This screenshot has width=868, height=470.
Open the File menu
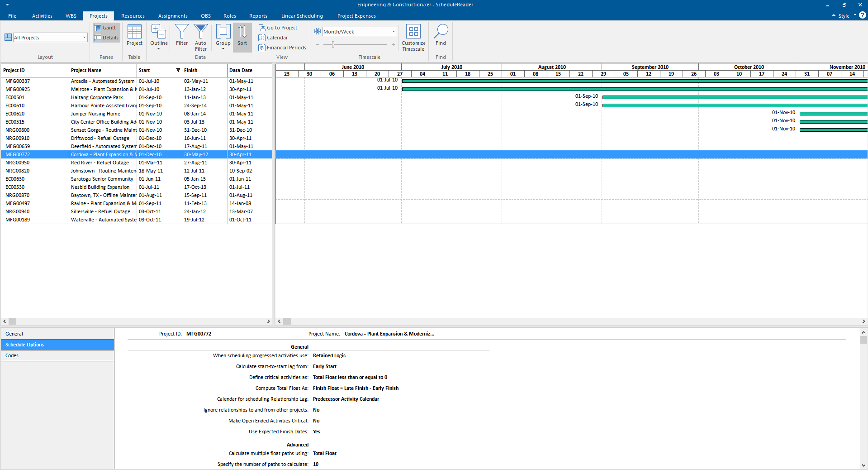(12, 16)
